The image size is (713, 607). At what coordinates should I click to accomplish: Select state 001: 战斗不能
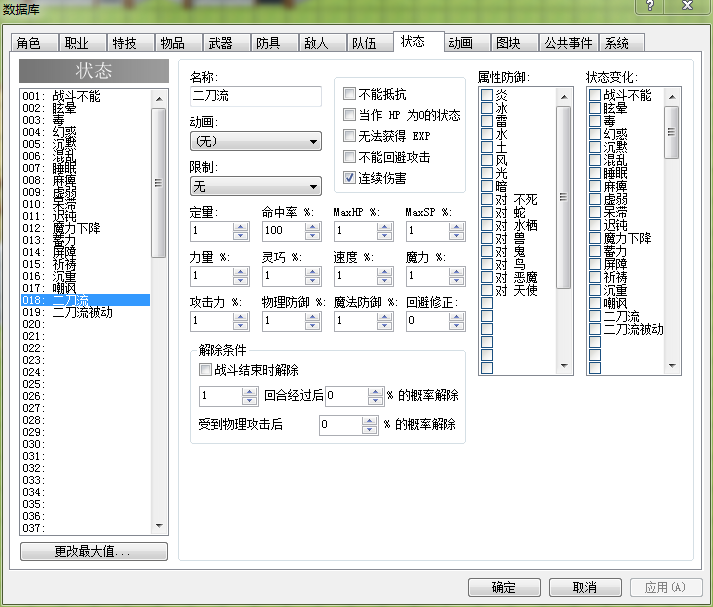(x=85, y=96)
